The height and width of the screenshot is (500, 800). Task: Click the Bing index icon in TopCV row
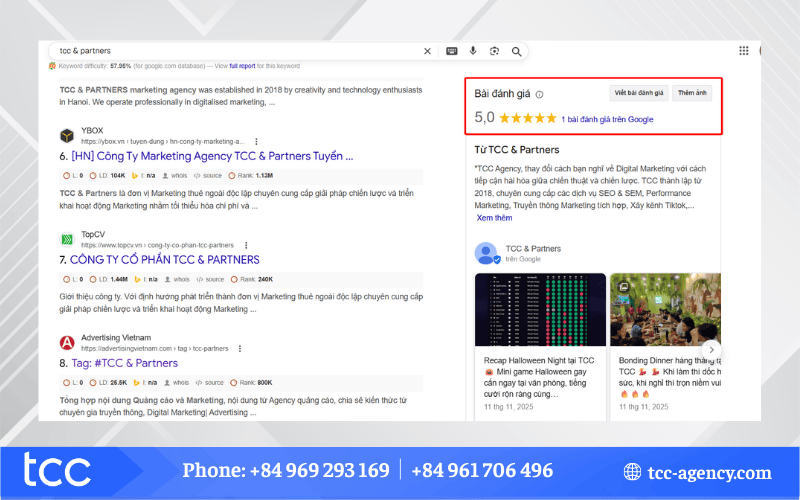(x=137, y=280)
